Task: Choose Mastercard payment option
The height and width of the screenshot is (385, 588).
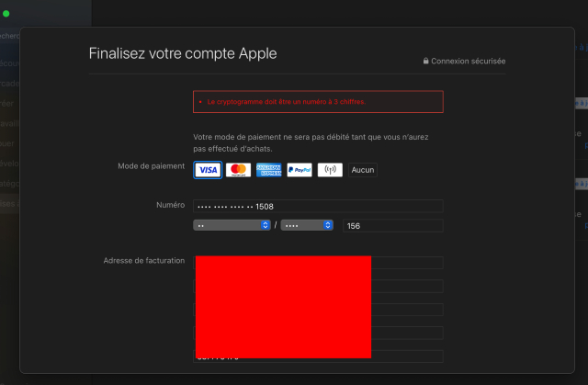Action: tap(238, 170)
